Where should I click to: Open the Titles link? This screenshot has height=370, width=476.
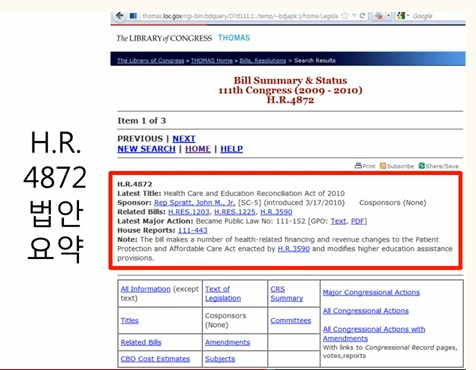(x=129, y=321)
